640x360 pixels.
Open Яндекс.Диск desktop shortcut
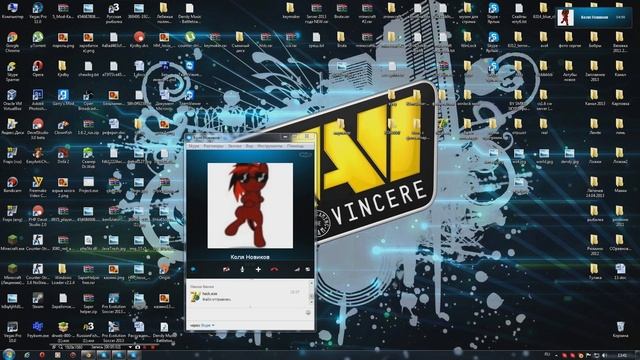(x=12, y=127)
